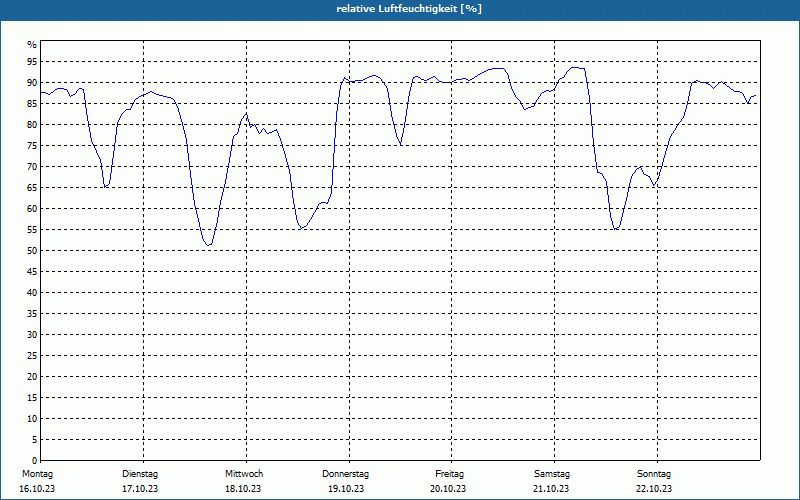Image resolution: width=800 pixels, height=500 pixels.
Task: Click the y-axis value '75'
Action: click(32, 145)
